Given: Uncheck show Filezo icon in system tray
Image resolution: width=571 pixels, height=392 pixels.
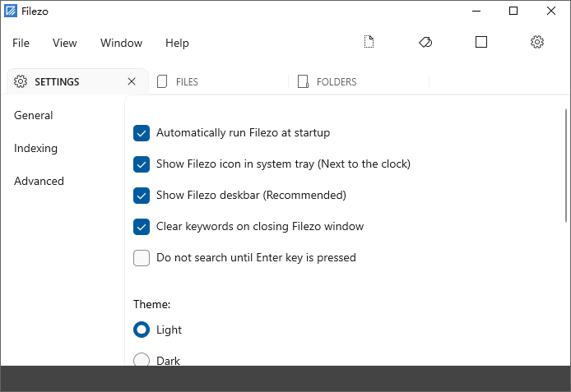Looking at the screenshot, I should [x=142, y=164].
